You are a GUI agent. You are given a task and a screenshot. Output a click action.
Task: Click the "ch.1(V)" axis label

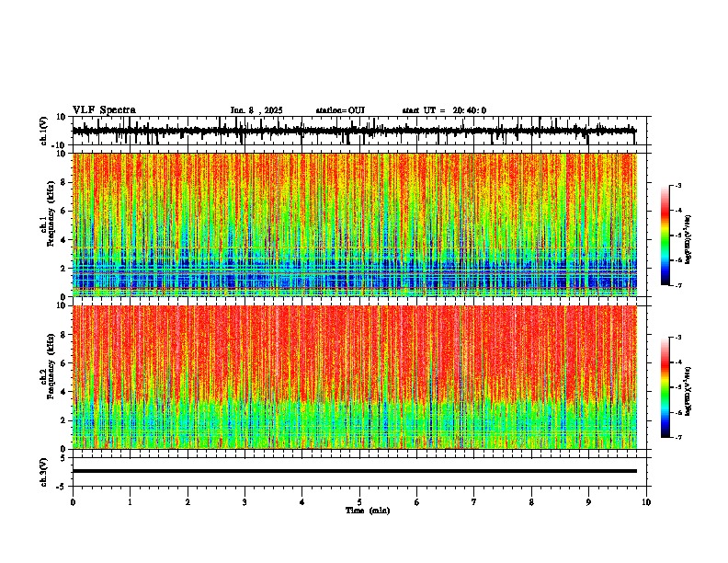44,131
